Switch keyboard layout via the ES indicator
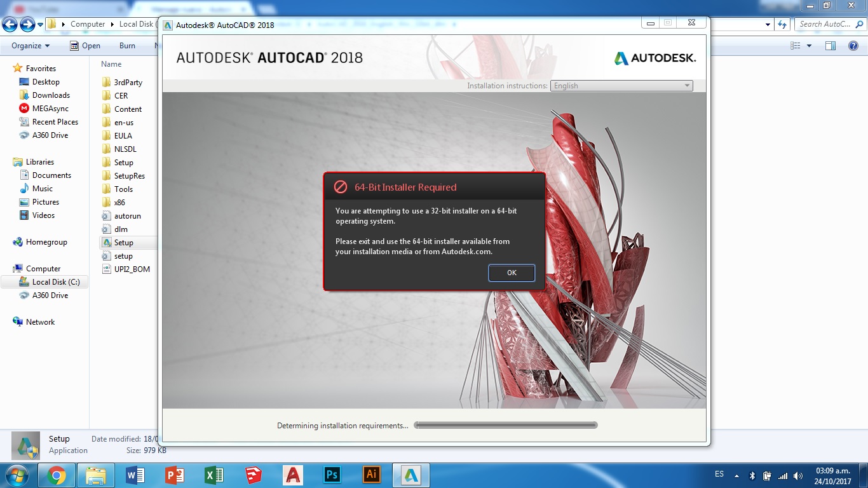The width and height of the screenshot is (868, 488). point(719,474)
